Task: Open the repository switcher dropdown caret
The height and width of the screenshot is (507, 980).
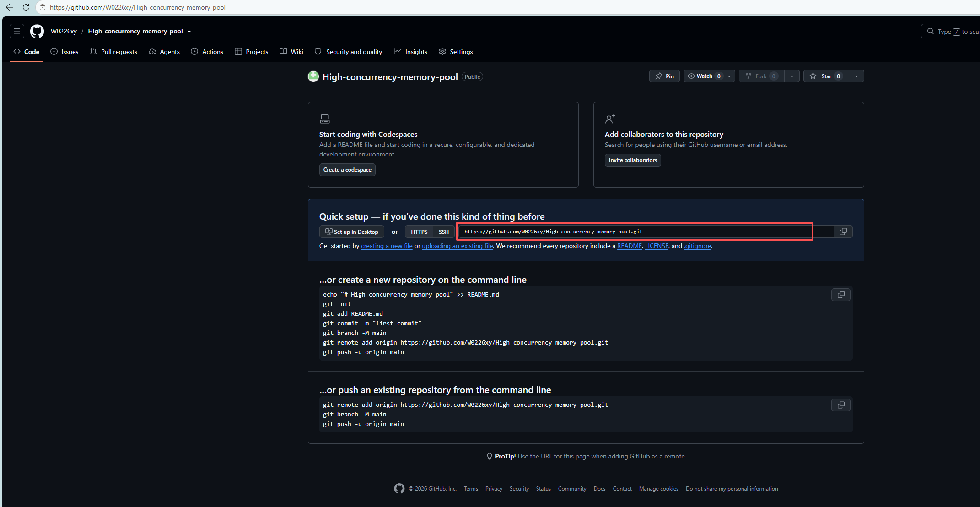Action: click(189, 32)
